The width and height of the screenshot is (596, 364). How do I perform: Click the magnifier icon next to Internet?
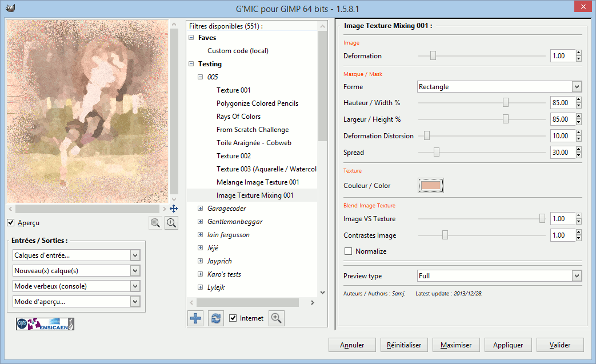pos(277,318)
